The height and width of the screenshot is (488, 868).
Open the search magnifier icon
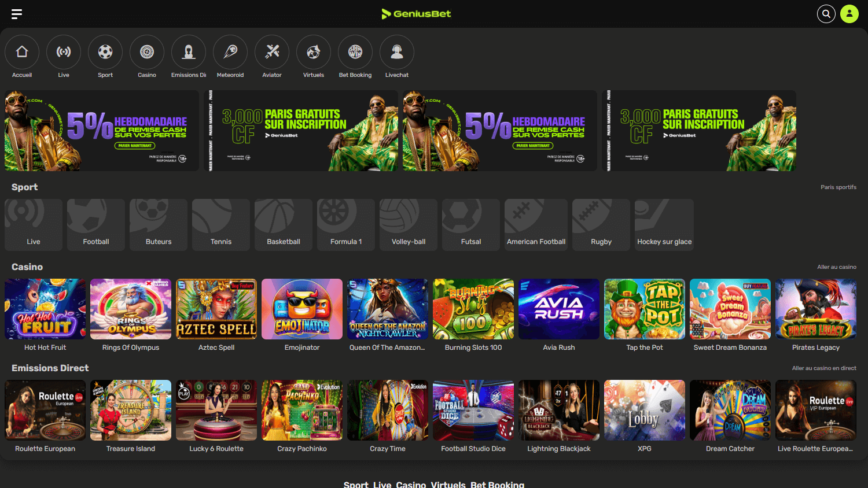[826, 13]
